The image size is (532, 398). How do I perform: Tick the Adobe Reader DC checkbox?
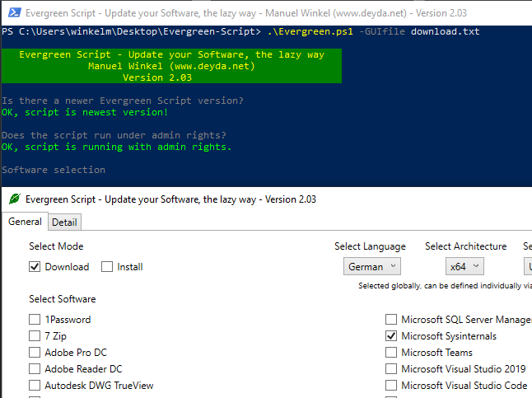[35, 369]
